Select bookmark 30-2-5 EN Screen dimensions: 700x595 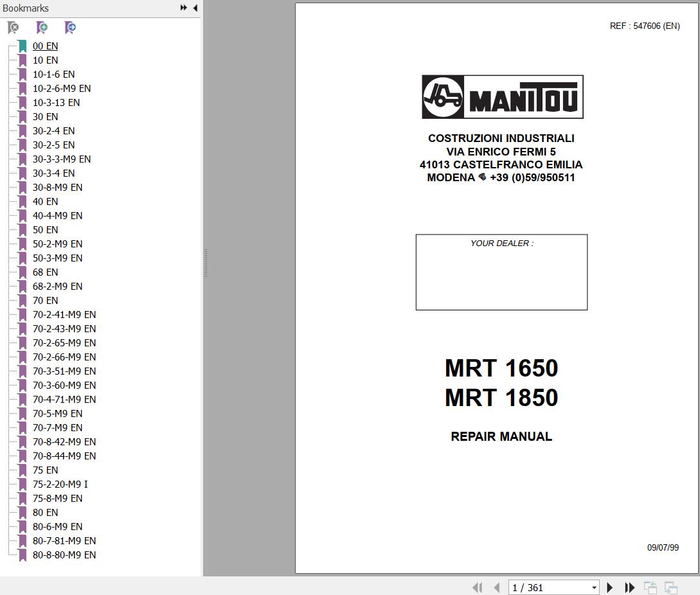click(53, 145)
